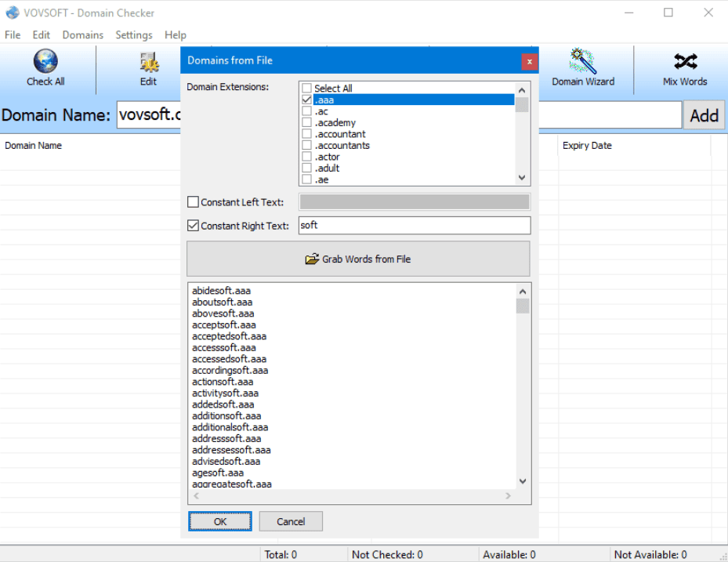The width and height of the screenshot is (728, 562).
Task: Click the Add button
Action: (704, 115)
